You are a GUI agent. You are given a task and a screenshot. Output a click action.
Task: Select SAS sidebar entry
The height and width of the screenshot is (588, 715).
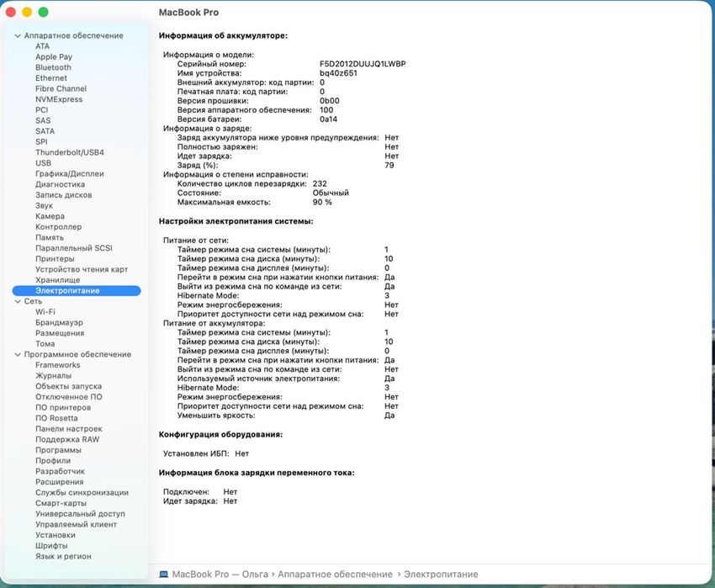pyautogui.click(x=43, y=120)
